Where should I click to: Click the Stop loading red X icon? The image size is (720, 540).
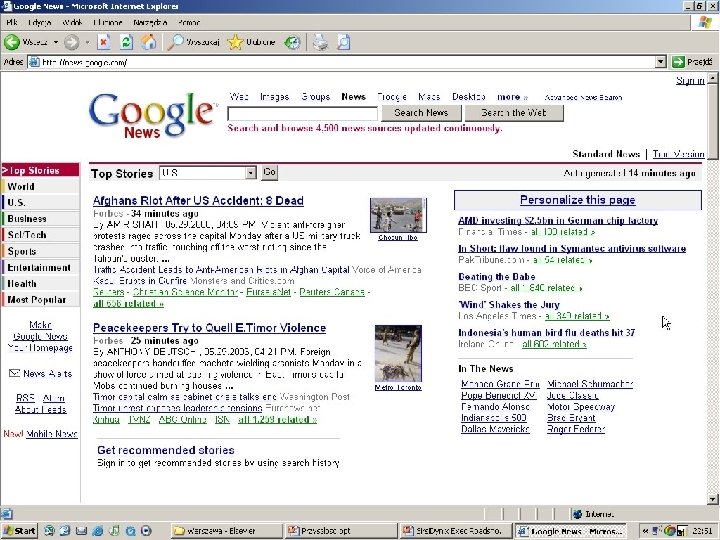tap(104, 42)
